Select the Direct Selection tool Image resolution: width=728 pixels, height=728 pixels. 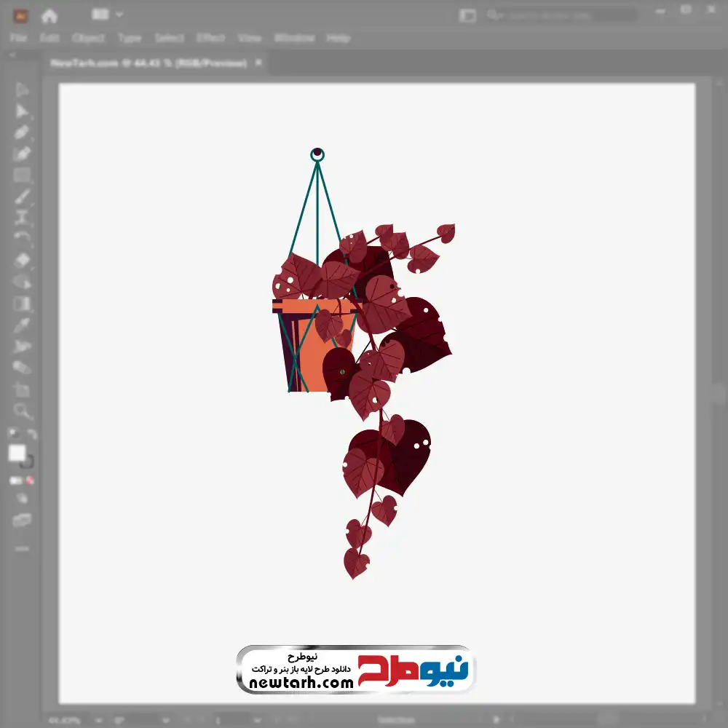click(x=22, y=111)
